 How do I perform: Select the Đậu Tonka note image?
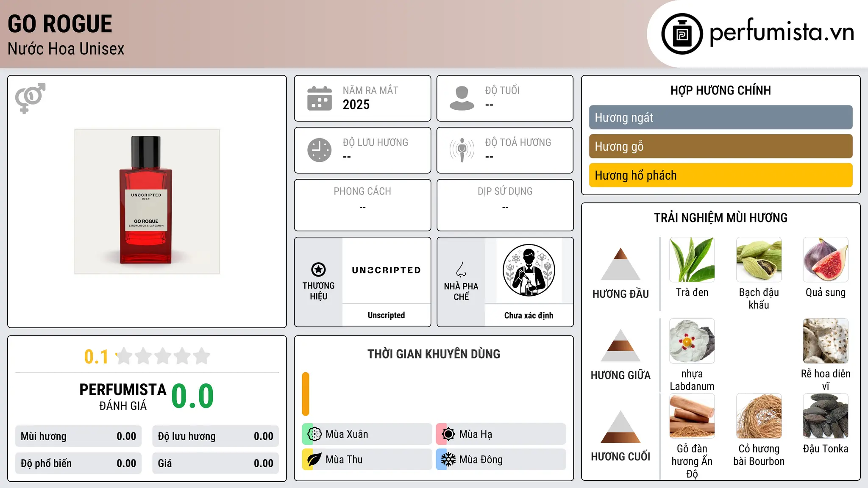point(826,416)
